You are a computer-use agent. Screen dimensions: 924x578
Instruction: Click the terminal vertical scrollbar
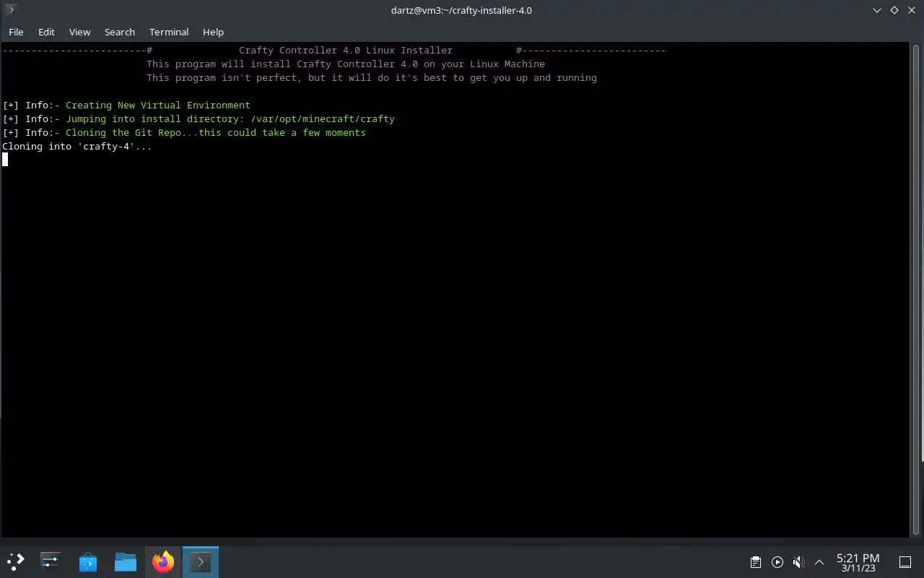tap(915, 289)
